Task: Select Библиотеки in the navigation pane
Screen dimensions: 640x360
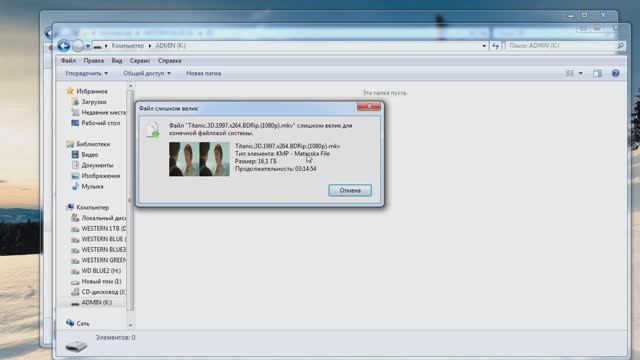Action: (93, 144)
